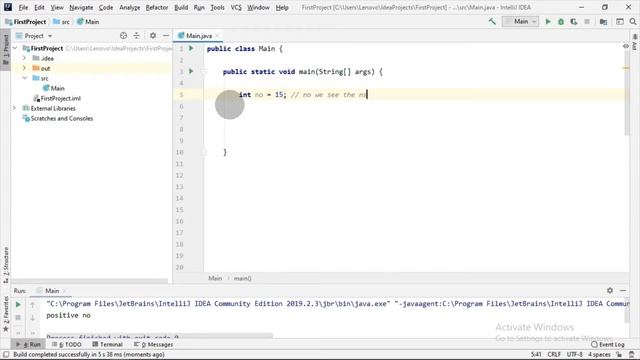
Task: Click the UTF-8 encoding status
Action: click(574, 354)
